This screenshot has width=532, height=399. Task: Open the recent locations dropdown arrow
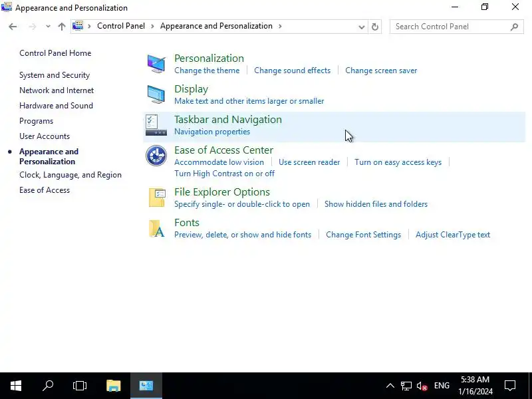(48, 27)
